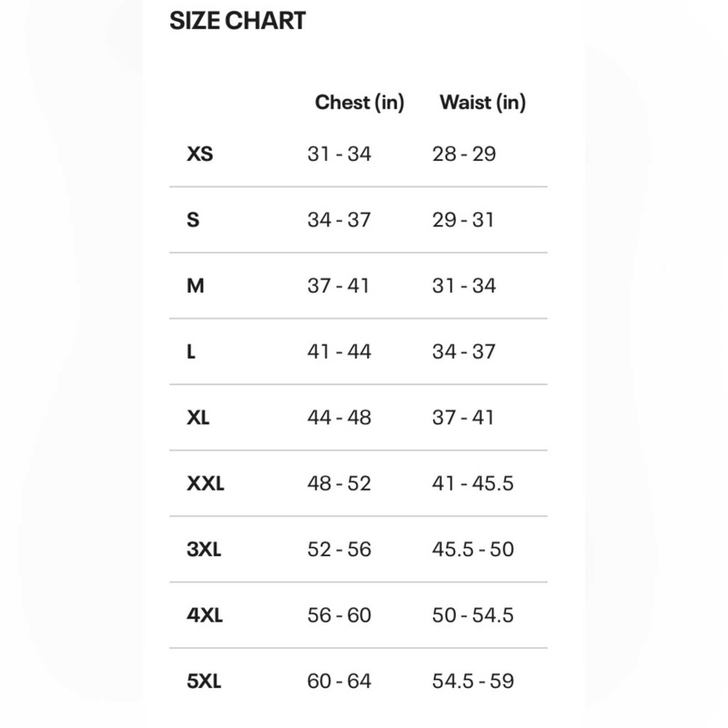The height and width of the screenshot is (728, 728).
Task: Select waist value 41 - 45.5
Action: click(473, 483)
